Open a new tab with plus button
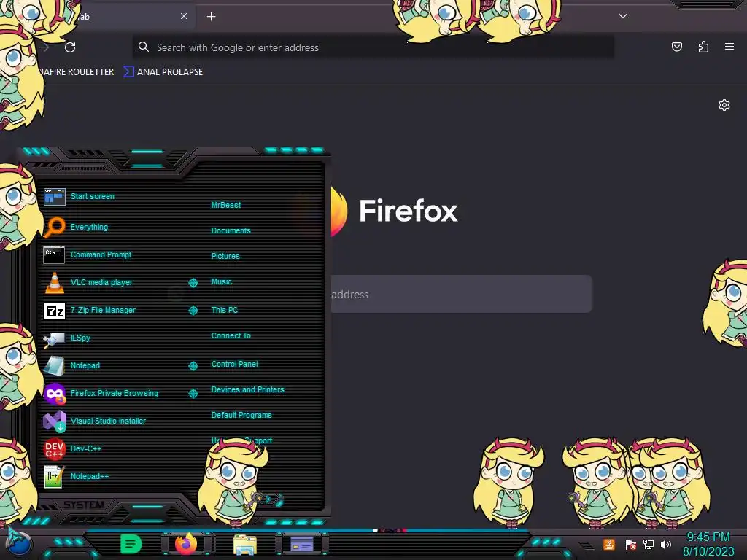Screen dimensions: 747x560 pyautogui.click(x=211, y=17)
